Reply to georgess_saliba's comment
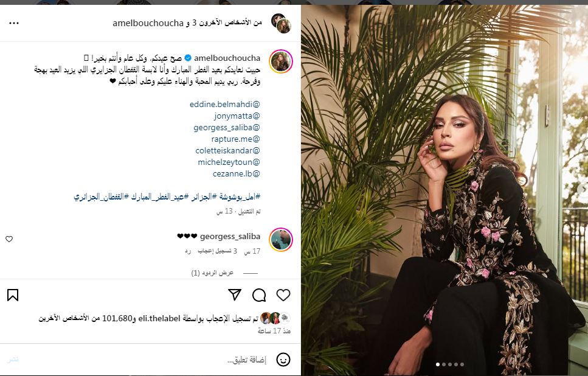Image resolution: width=588 pixels, height=376 pixels. (x=187, y=251)
